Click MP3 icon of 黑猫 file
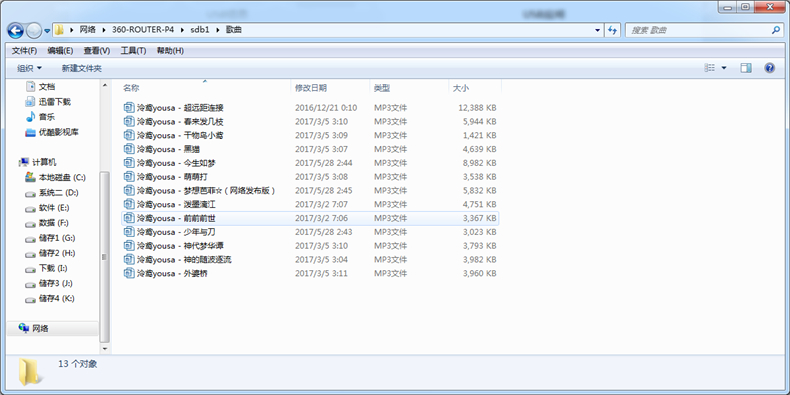This screenshot has width=790, height=395. pos(129,149)
